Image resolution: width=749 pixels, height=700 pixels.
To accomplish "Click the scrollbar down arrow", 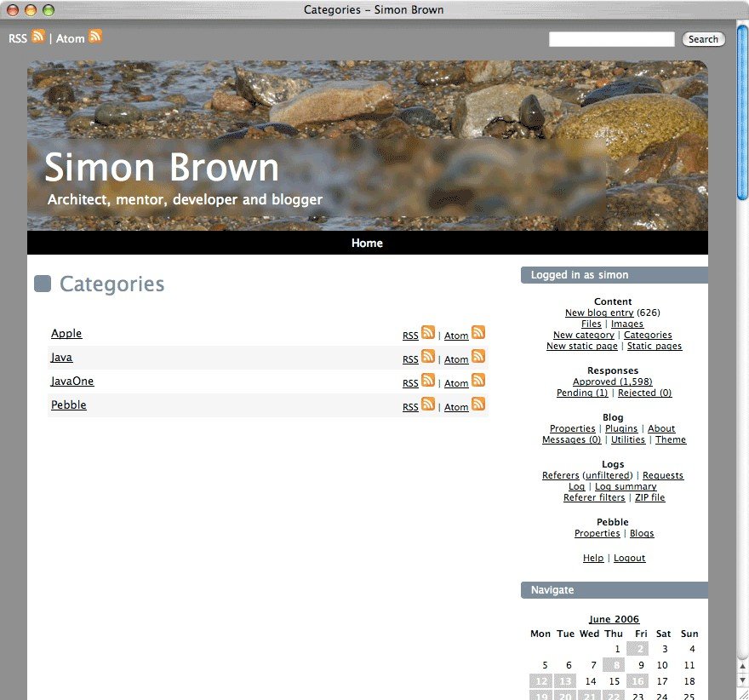I will (x=742, y=680).
